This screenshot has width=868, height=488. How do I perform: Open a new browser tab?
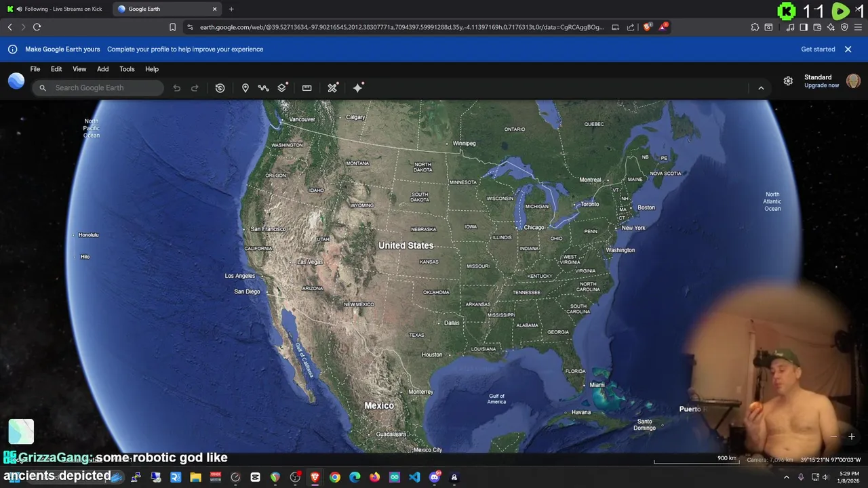point(231,9)
